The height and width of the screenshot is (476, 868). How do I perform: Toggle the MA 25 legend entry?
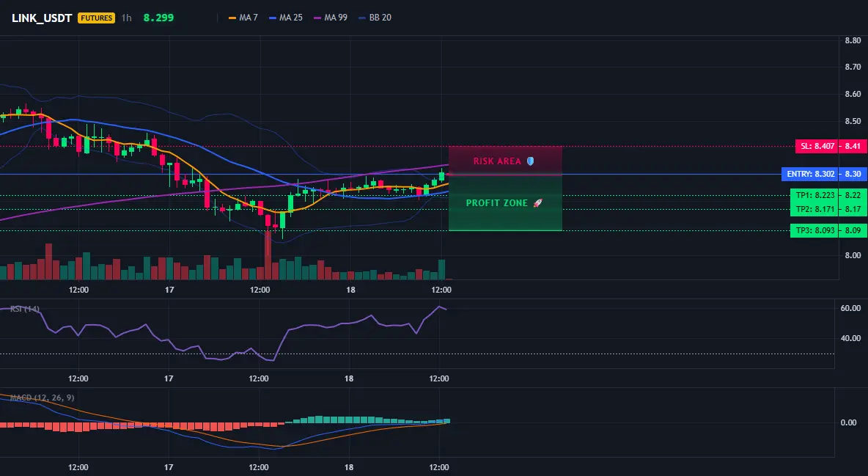[286, 18]
